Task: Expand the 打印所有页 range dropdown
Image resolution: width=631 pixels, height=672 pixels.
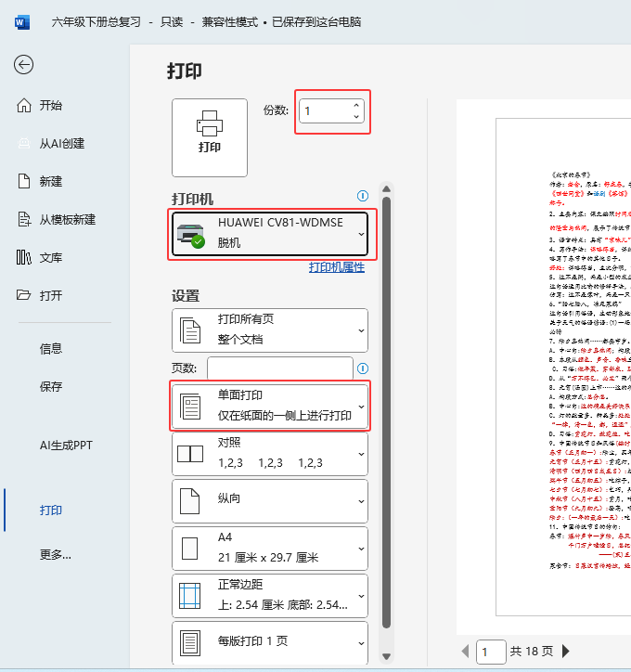Action: click(270, 330)
